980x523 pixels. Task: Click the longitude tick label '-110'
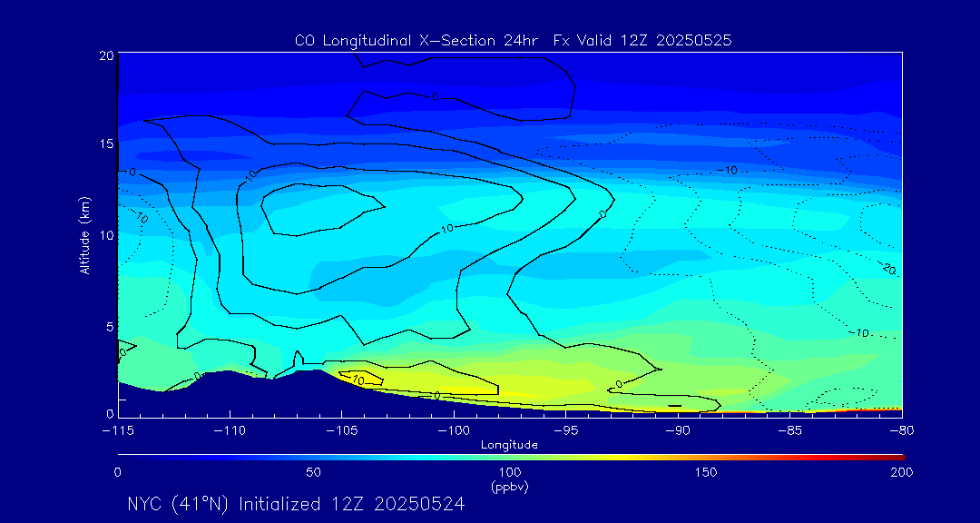pyautogui.click(x=230, y=429)
